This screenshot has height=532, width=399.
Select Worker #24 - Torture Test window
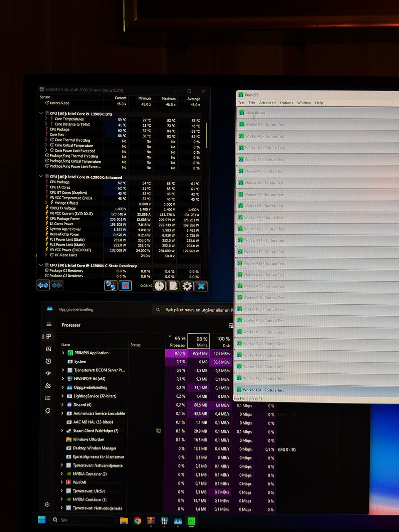click(317, 390)
